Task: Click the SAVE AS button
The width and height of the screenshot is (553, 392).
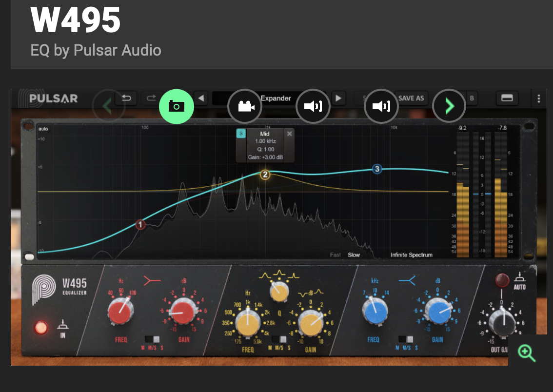Action: 411,98
